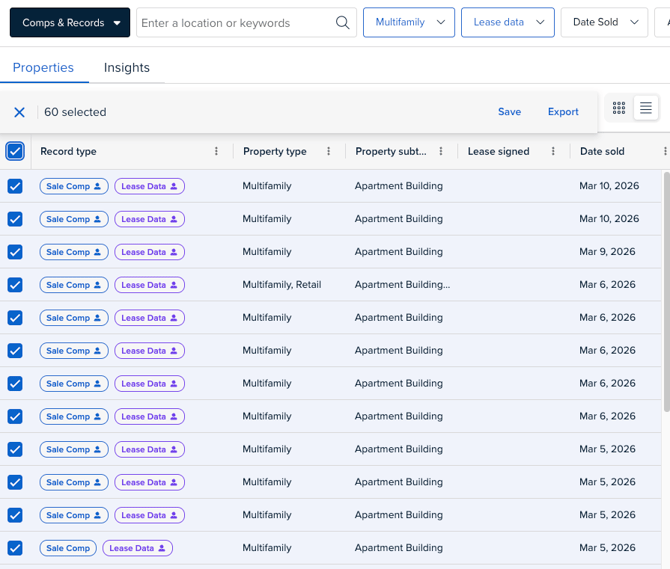670x569 pixels.
Task: Toggle the select-all header checkbox
Action: (x=15, y=151)
